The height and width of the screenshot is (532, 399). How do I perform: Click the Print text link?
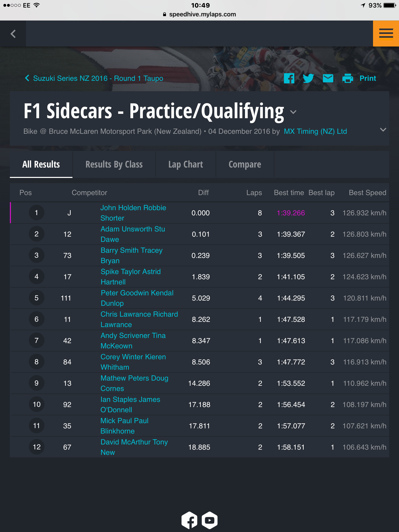(x=368, y=78)
